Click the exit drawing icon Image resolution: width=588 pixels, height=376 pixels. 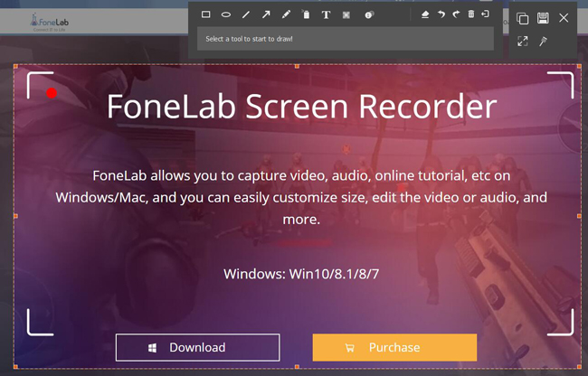[x=485, y=14]
